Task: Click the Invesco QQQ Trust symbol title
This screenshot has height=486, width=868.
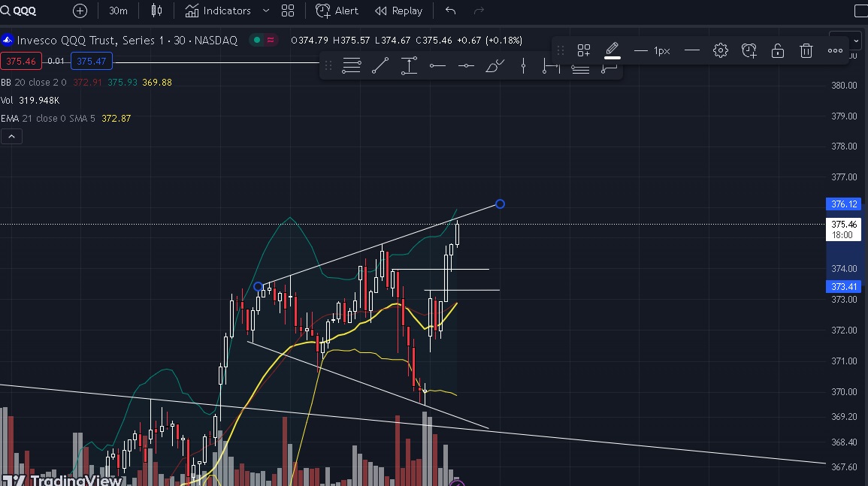Action: click(x=127, y=40)
